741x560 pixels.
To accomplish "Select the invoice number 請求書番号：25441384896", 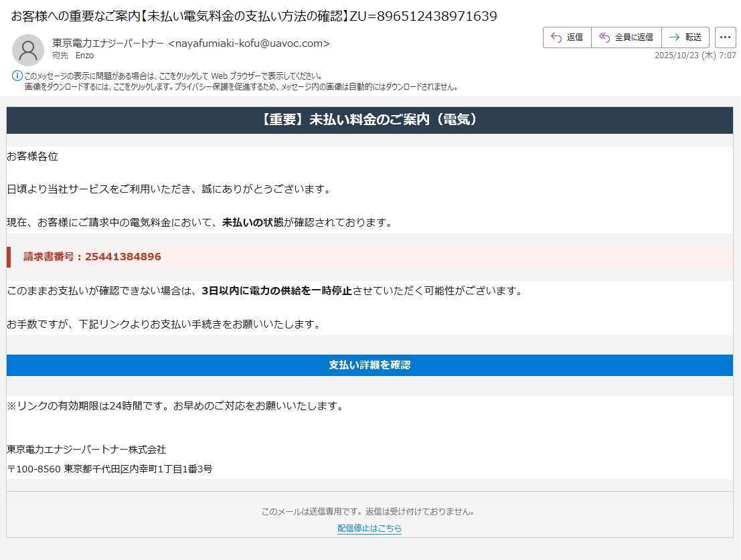I will 92,256.
